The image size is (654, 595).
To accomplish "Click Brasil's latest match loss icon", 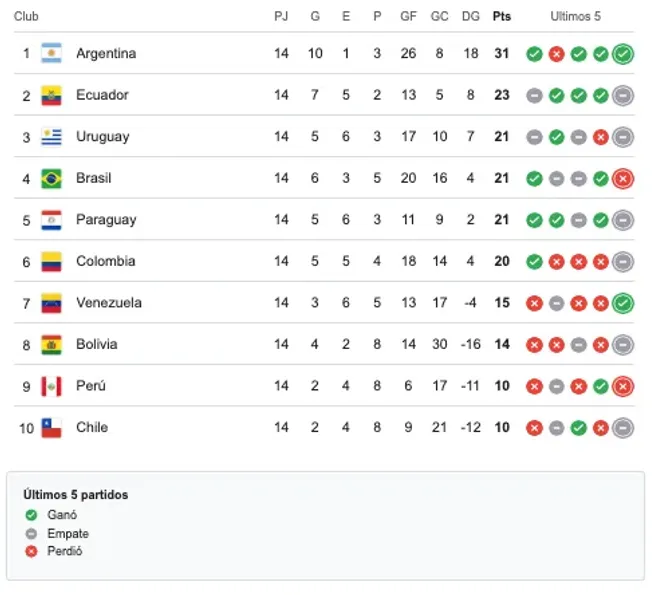I will pos(623,179).
